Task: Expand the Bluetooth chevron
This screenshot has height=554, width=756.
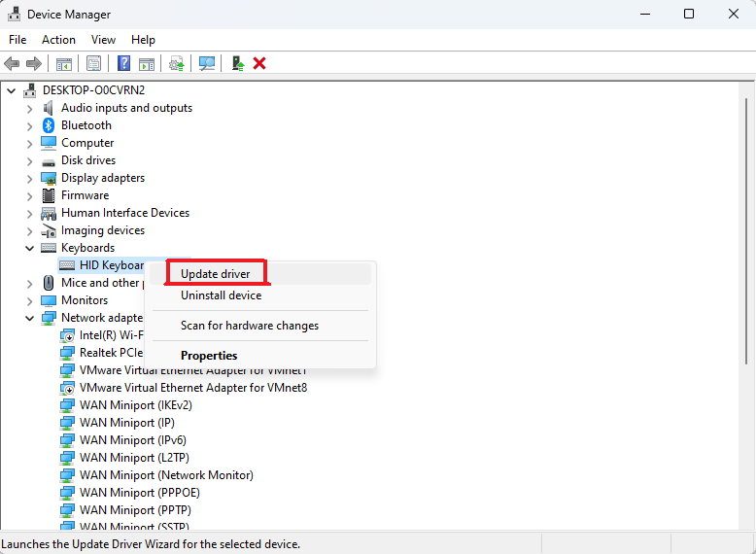Action: 30,126
